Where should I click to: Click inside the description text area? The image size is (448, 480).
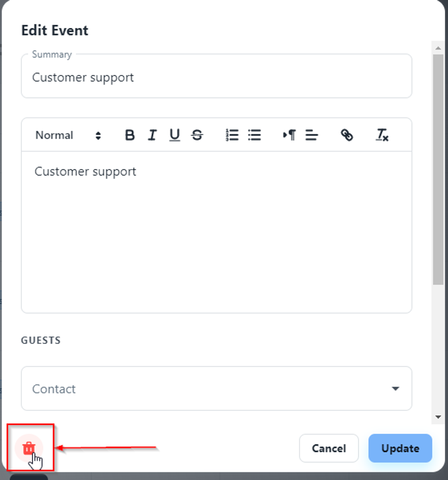(x=216, y=232)
